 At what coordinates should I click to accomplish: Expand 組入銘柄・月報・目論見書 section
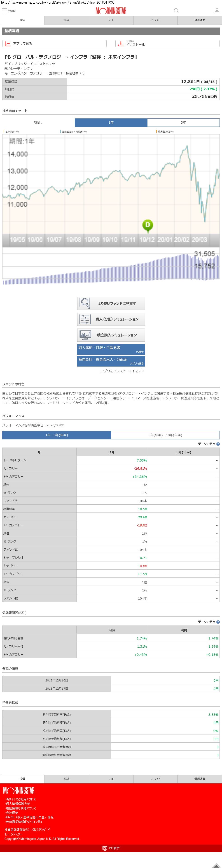pos(111,349)
